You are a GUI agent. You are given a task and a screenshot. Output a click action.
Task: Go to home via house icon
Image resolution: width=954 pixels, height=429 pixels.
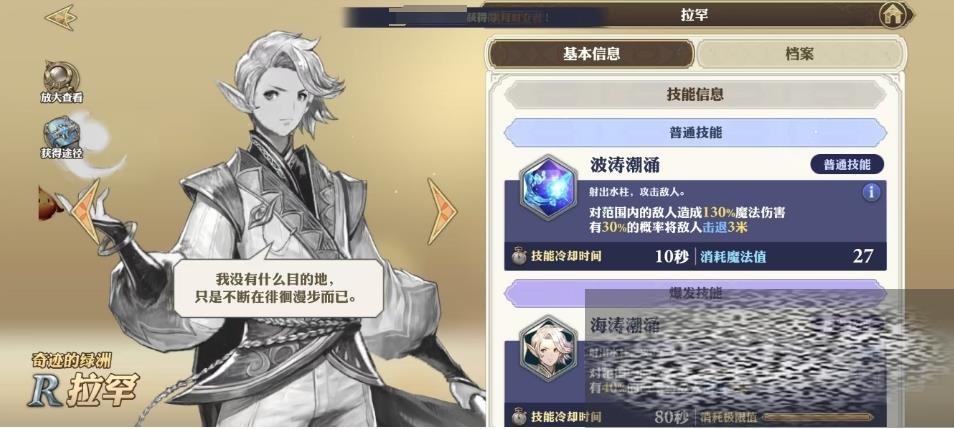892,15
